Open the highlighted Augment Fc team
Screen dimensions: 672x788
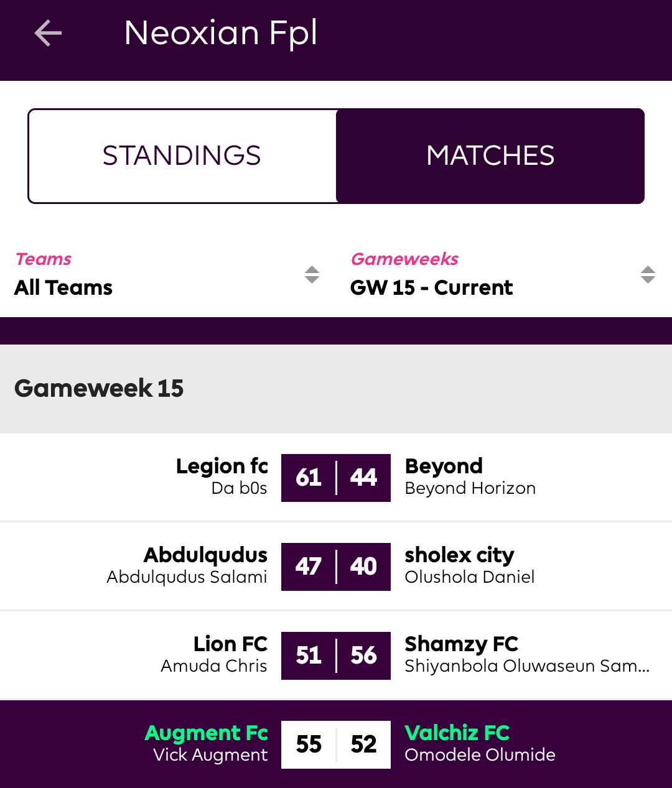[207, 733]
